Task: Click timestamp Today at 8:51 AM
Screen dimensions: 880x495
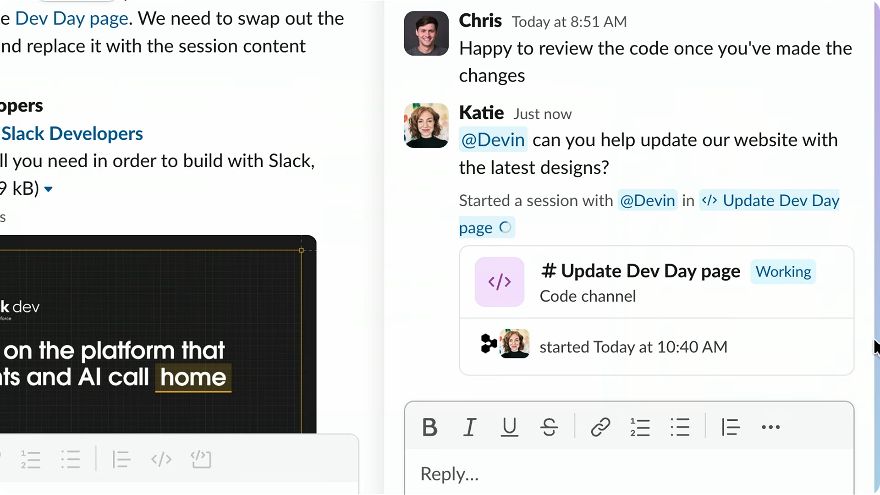Action: coord(569,22)
